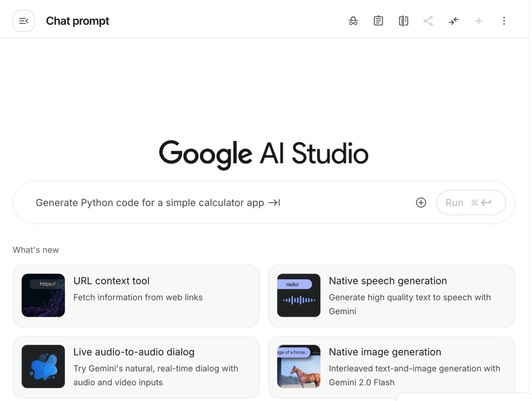Screen dimensions: 532x401
Task: Click the blue blob audio thumbnail
Action: click(43, 366)
